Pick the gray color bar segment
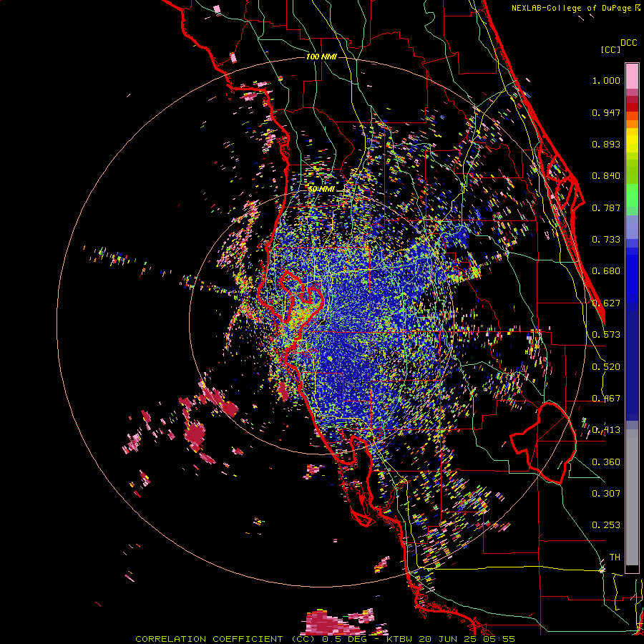The width and height of the screenshot is (644, 644). tap(632, 497)
